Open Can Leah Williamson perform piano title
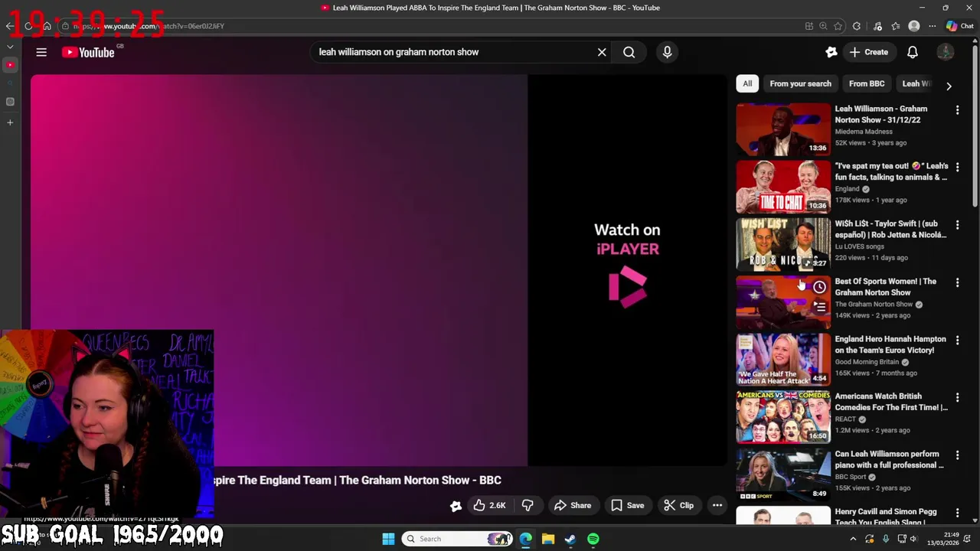Screen dimensions: 980x551 click(x=889, y=459)
